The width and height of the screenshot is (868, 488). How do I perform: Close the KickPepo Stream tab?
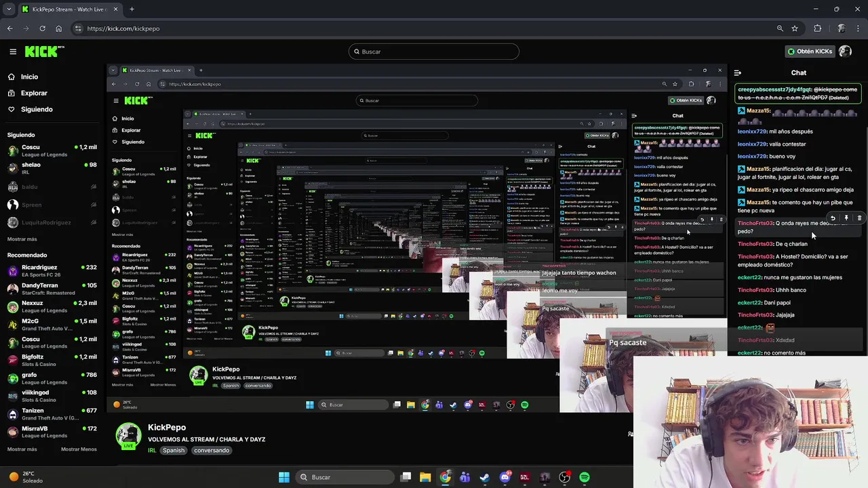click(x=115, y=9)
